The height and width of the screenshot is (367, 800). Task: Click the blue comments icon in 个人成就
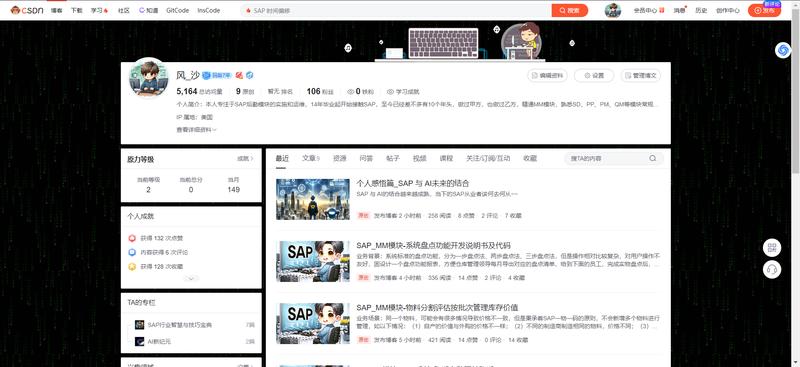pyautogui.click(x=132, y=252)
